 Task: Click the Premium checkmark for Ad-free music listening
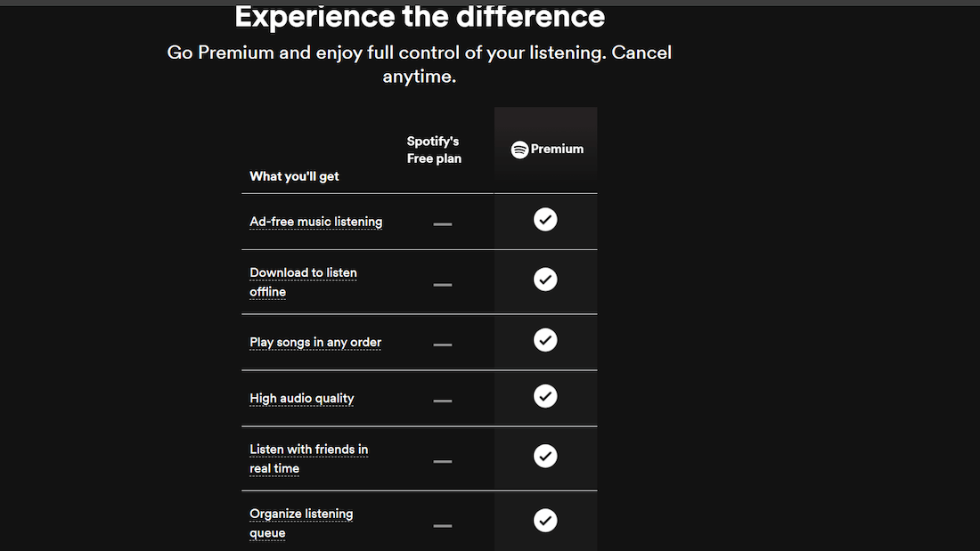point(545,219)
